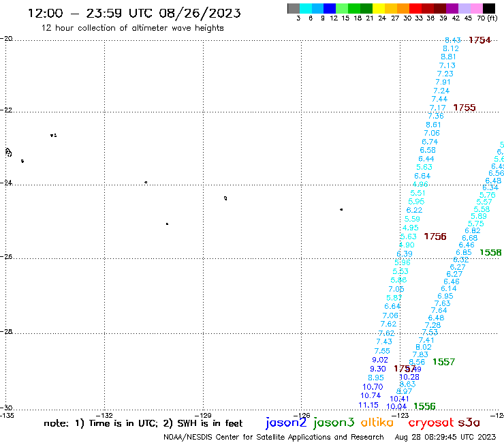
Task: Pick the orange 30 ft legend swatch
Action: click(403, 8)
